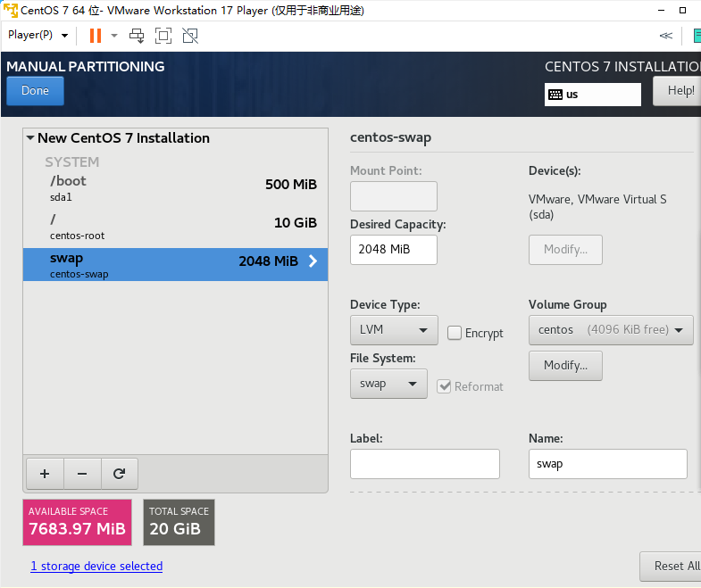
Task: Enter full screen mode icon
Action: pyautogui.click(x=163, y=36)
